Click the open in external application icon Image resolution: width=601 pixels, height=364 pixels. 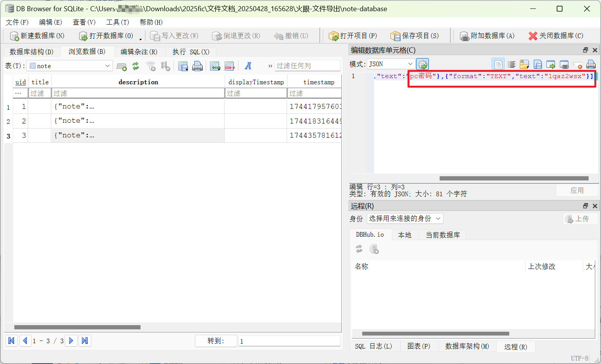(x=551, y=64)
